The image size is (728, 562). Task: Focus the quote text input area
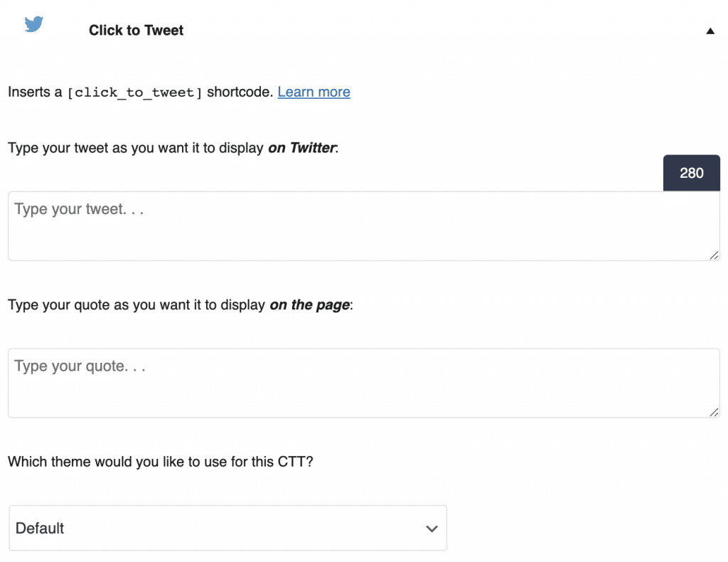pos(364,382)
